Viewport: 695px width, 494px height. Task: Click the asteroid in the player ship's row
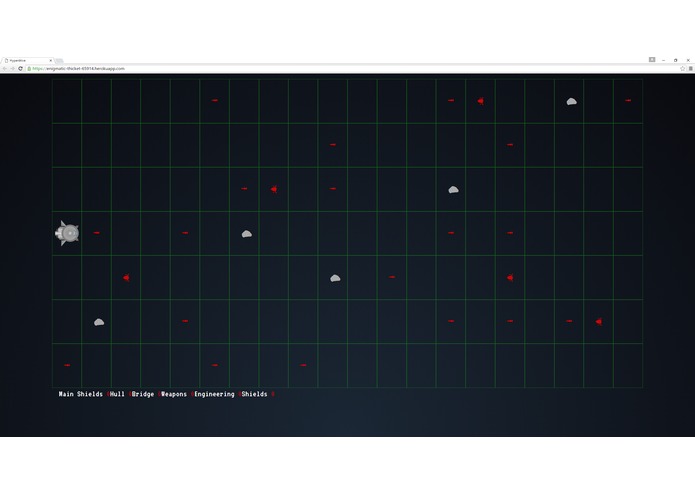point(247,234)
